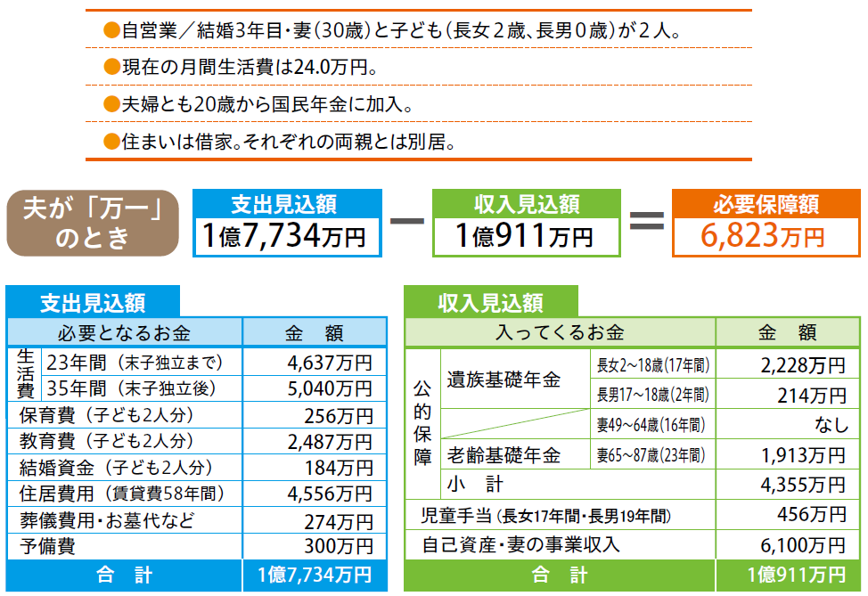Select the 葬儀費用・お墓代など row

pyautogui.click(x=125, y=520)
